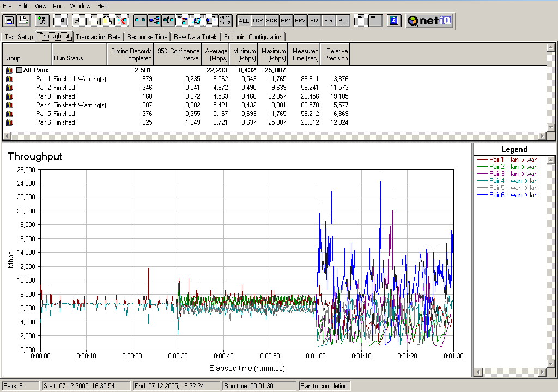558x392 pixels.
Task: Click the Save floppy disk toolbar icon
Action: click(x=9, y=21)
